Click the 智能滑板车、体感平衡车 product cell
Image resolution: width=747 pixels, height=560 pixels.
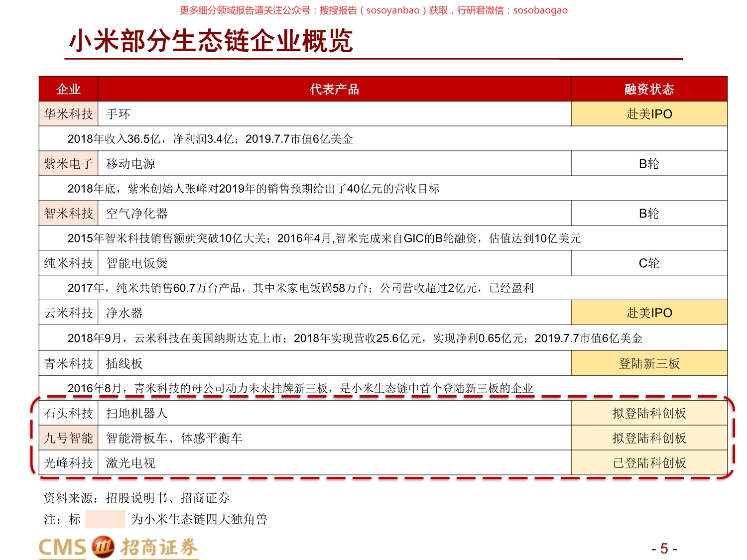tap(335, 438)
